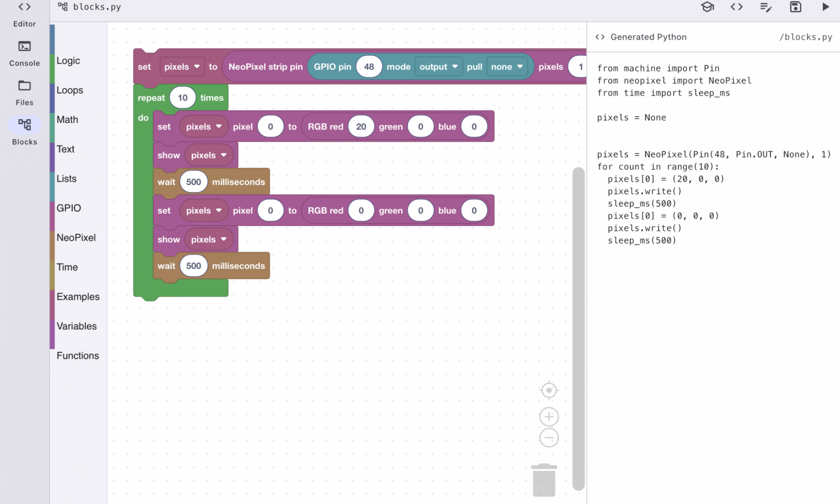The height and width of the screenshot is (504, 840).
Task: Open the Logic block category
Action: (x=68, y=60)
